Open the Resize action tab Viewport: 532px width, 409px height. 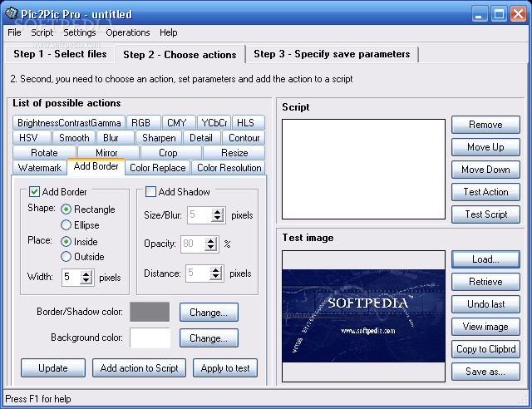tap(234, 153)
